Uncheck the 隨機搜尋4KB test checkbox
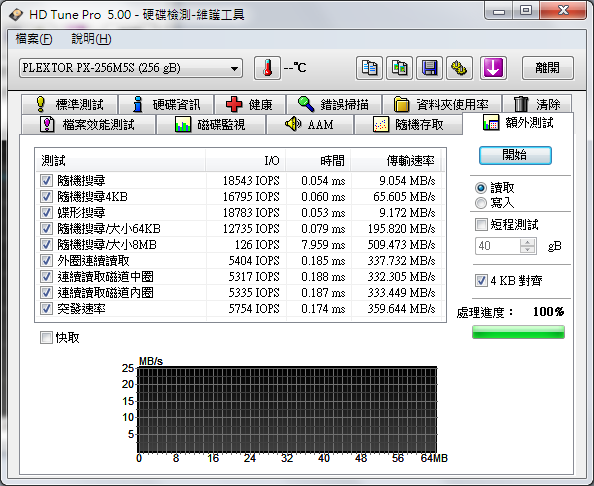Image resolution: width=594 pixels, height=486 pixels. click(46, 197)
